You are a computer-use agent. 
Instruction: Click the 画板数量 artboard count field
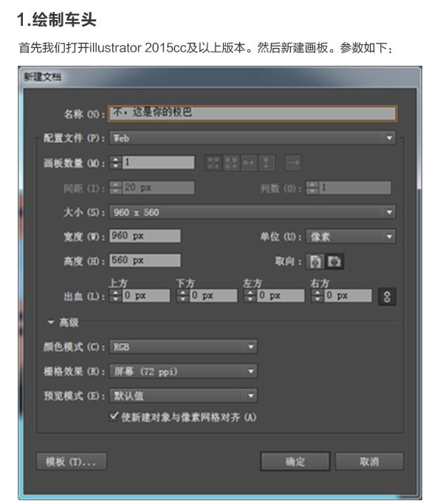click(158, 162)
